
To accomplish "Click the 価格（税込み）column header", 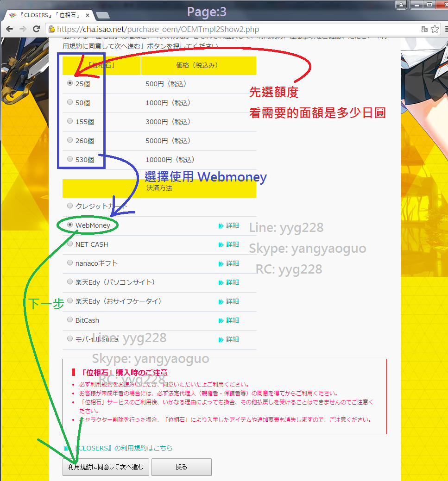I will pos(198,65).
